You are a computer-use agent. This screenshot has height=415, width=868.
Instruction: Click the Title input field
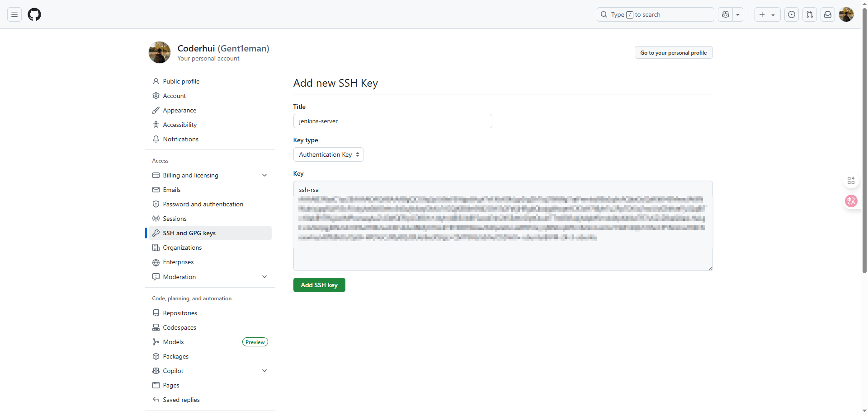tap(392, 121)
